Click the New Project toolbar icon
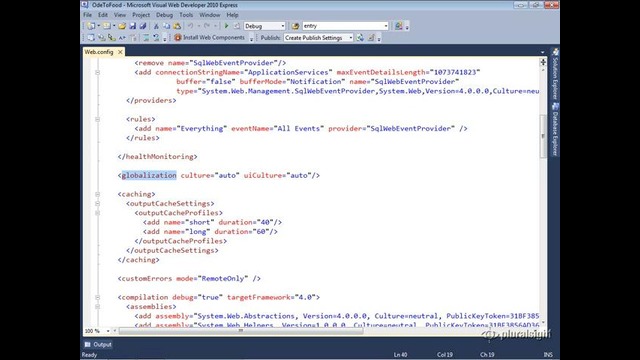 coord(91,26)
